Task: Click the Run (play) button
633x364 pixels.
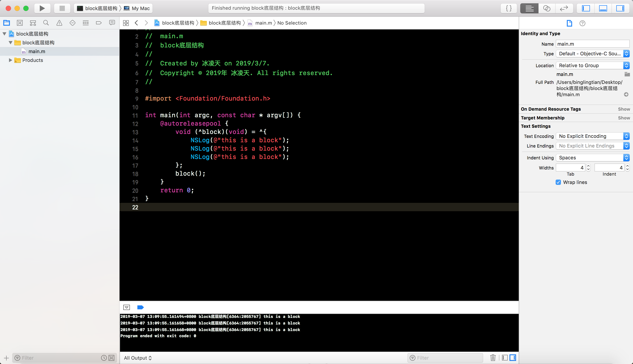Action: click(42, 8)
